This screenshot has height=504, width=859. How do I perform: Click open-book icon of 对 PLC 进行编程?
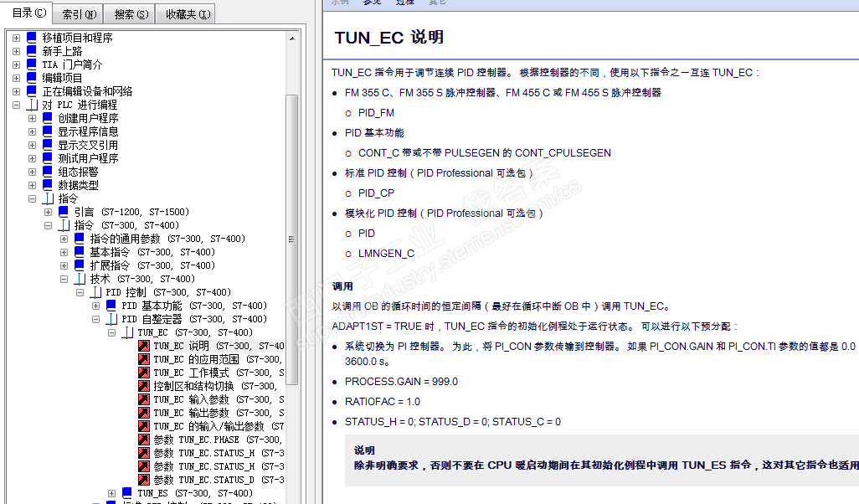[33, 105]
